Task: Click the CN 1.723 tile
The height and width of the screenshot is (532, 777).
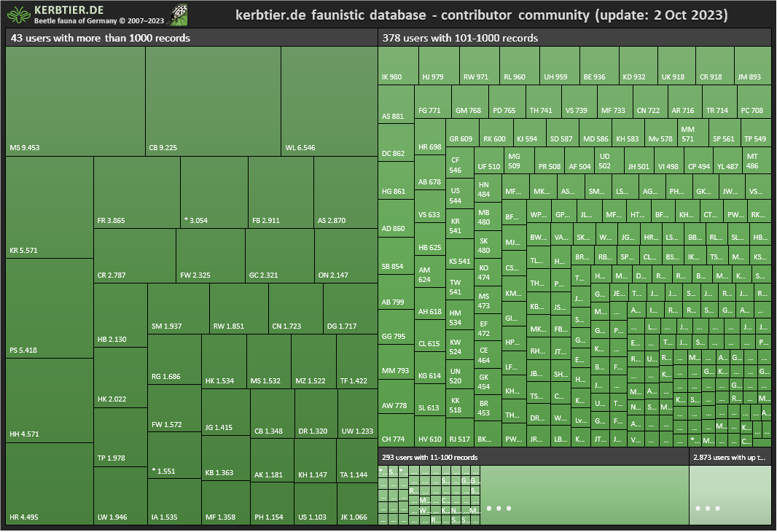Action: tap(296, 308)
